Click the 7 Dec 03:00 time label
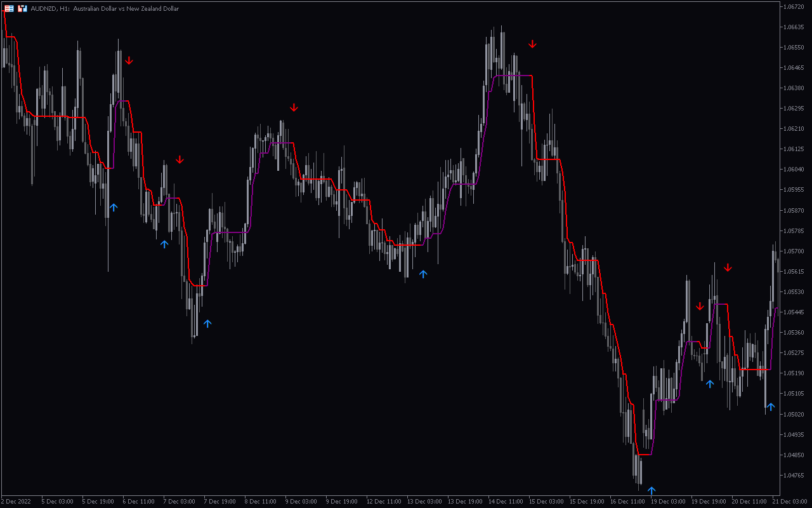 pos(179,501)
